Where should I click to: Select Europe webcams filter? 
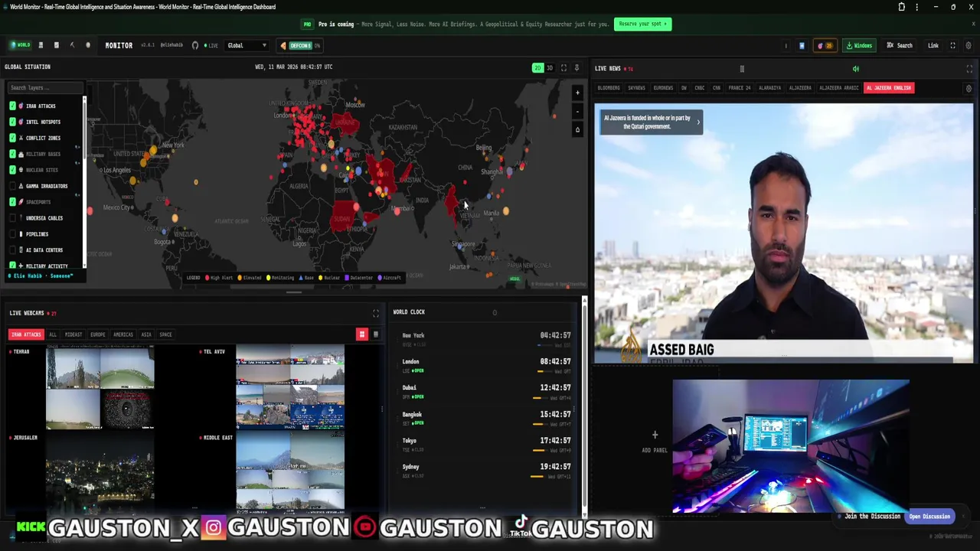tap(98, 334)
